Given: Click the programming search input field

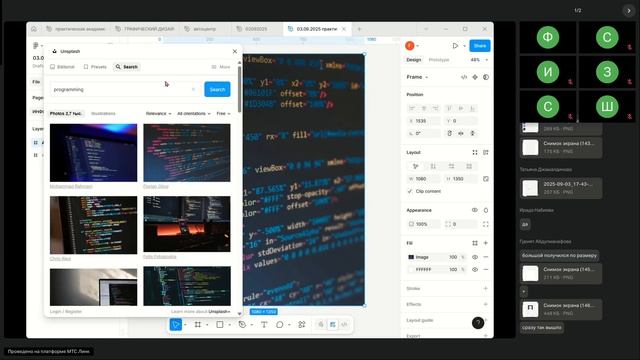Looking at the screenshot, I should tap(125, 89).
